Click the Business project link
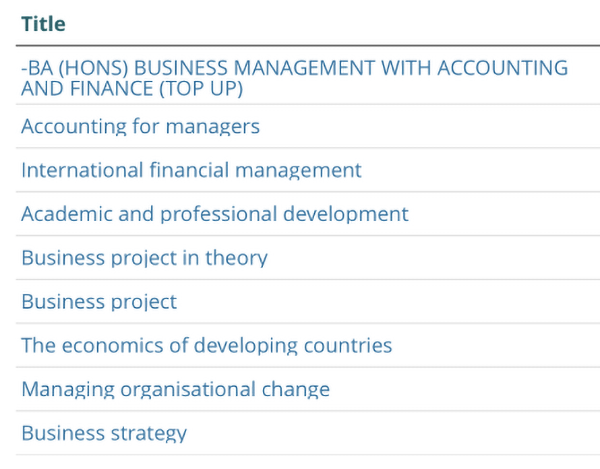 (x=99, y=302)
